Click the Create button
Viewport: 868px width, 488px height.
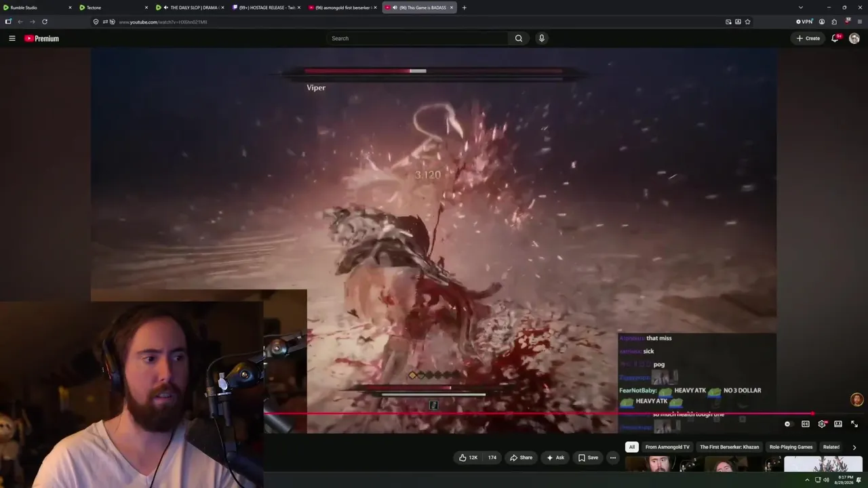click(x=808, y=39)
